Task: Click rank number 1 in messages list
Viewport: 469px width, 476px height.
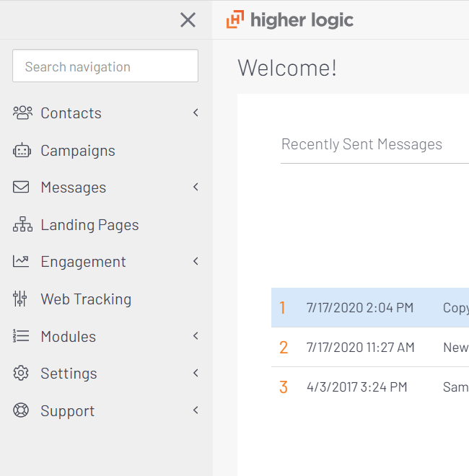Action: [x=283, y=308]
